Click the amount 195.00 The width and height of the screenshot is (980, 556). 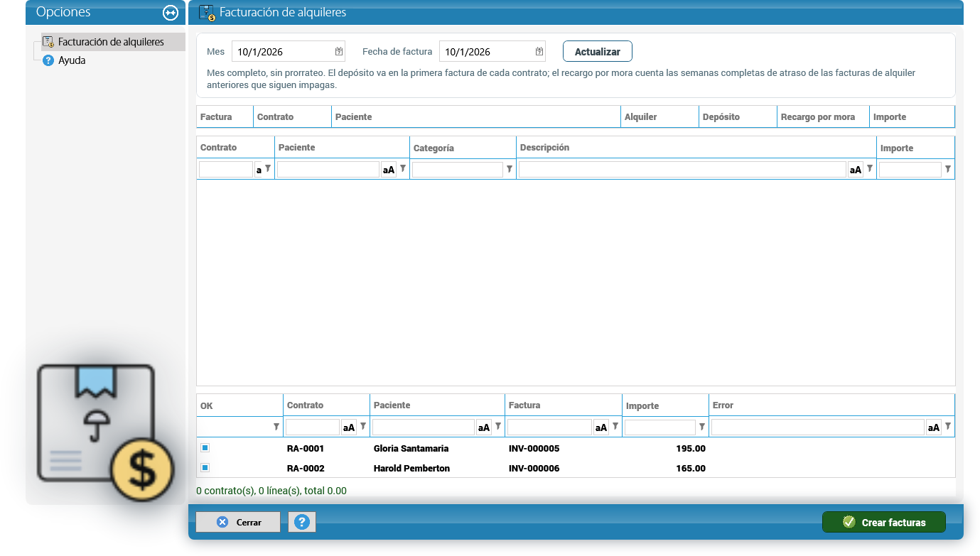click(691, 449)
